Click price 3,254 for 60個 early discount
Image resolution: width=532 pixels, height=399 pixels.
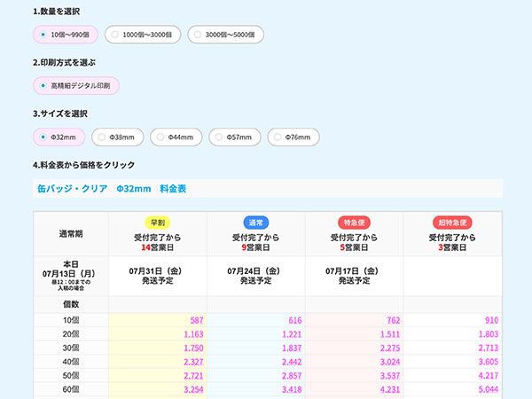(x=193, y=389)
